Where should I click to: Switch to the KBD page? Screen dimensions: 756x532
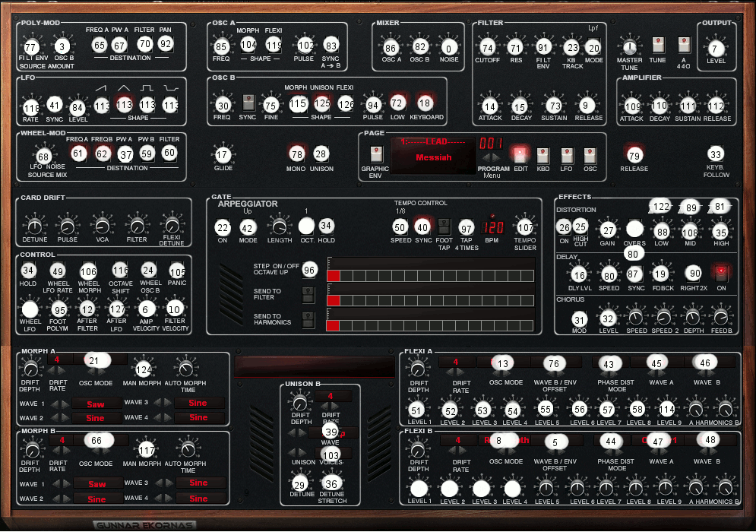(x=543, y=156)
